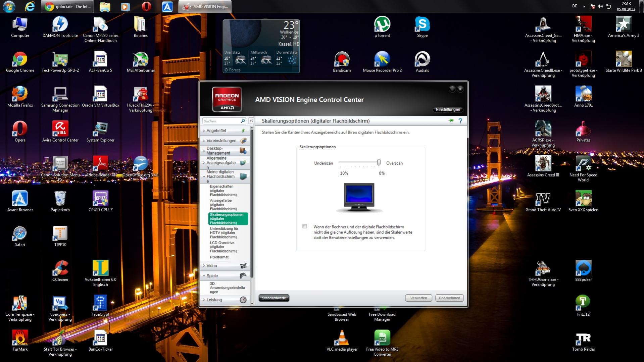This screenshot has height=362, width=644.
Task: Open Anzeigefarbe (digitaler Flachbildschirm) page
Action: (x=223, y=205)
